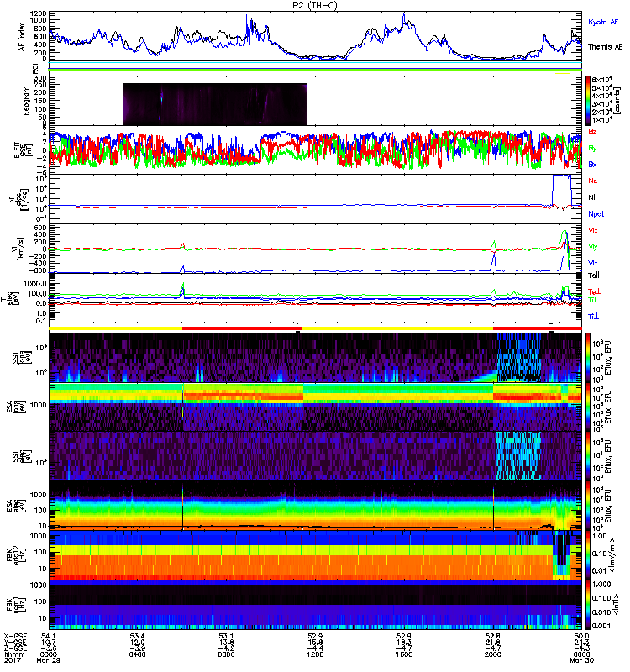Click the red "Bz" legend label
Image resolution: width=630 pixels, height=672 pixels.
pos(592,132)
